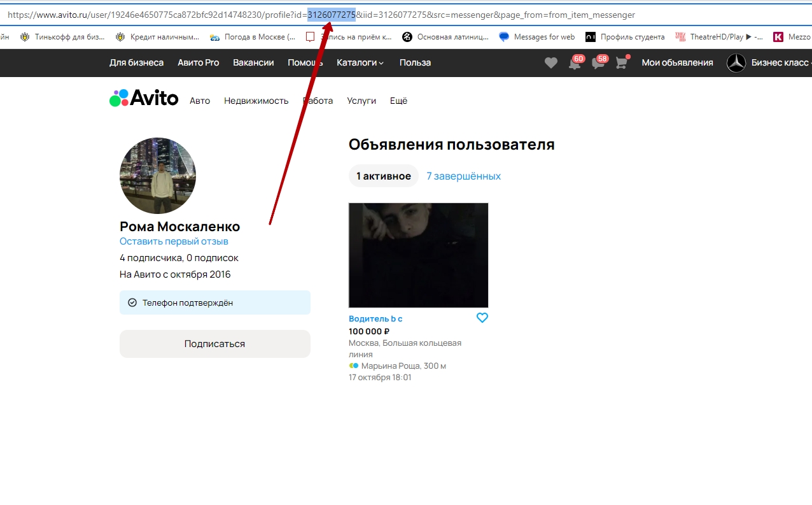Open Мои объявления link
Image resolution: width=812 pixels, height=505 pixels.
[x=677, y=62]
